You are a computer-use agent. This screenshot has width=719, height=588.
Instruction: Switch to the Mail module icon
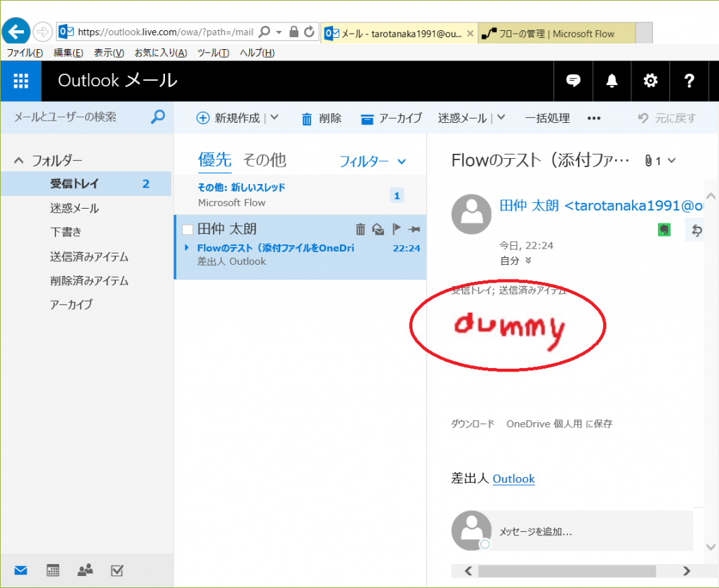click(x=20, y=570)
